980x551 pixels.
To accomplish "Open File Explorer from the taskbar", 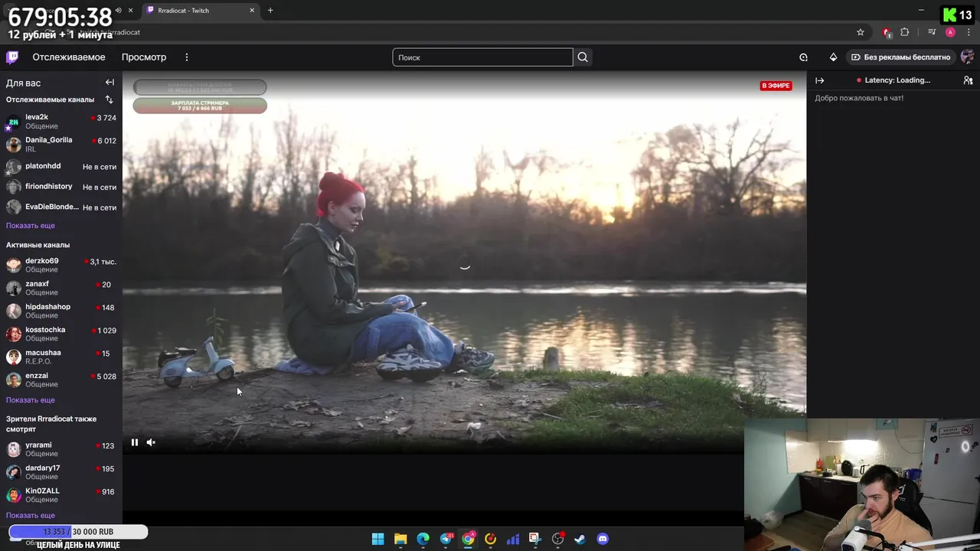I will [x=400, y=539].
